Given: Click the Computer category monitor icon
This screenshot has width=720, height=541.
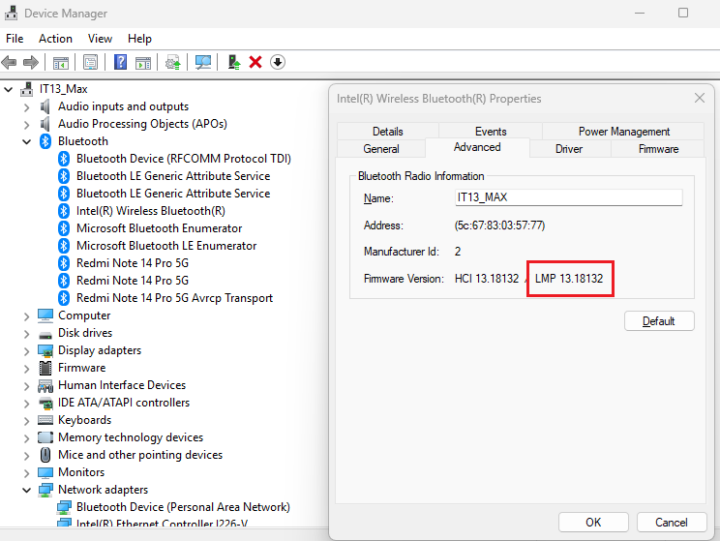Looking at the screenshot, I should (x=45, y=316).
